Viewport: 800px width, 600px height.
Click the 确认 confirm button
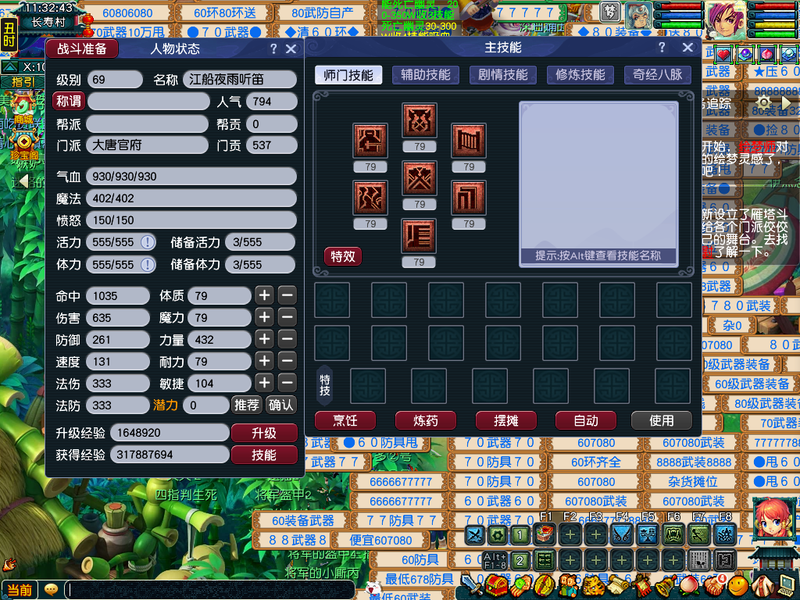click(x=281, y=405)
